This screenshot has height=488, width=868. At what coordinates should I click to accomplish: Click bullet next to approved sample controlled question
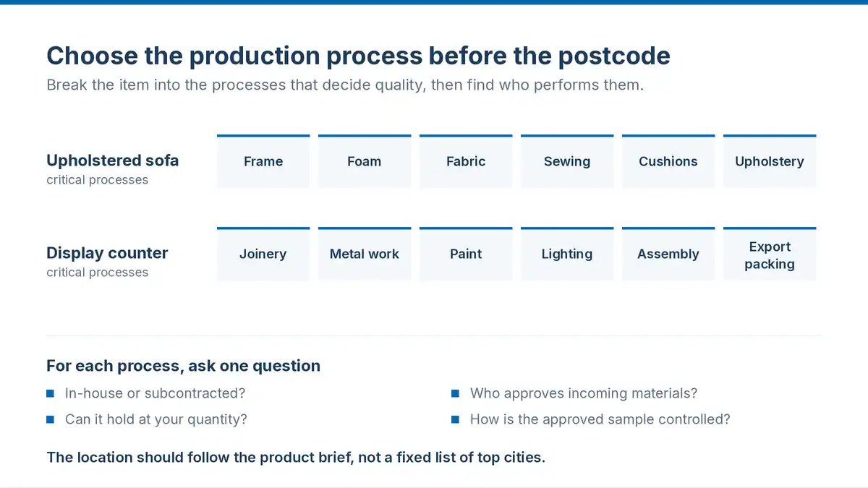tap(456, 419)
